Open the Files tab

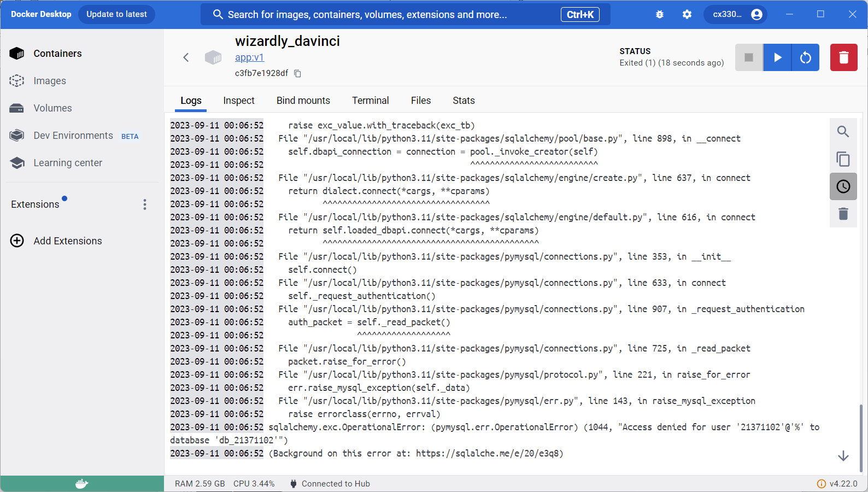(421, 101)
